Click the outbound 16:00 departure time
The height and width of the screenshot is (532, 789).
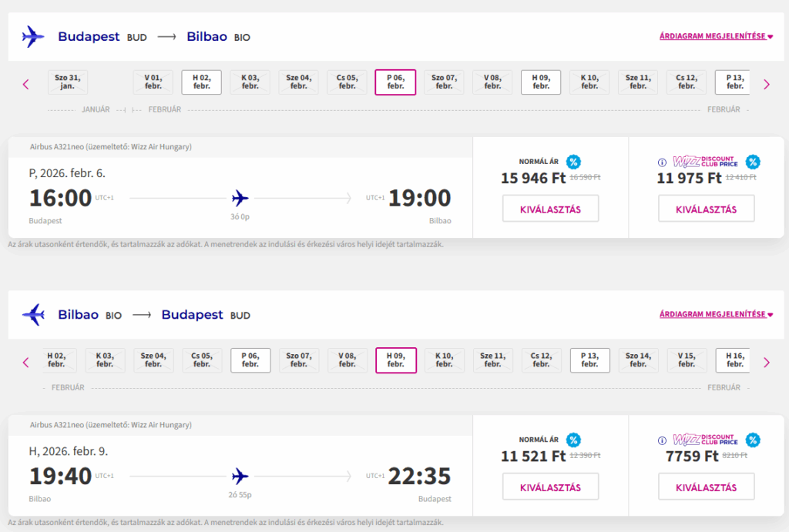pyautogui.click(x=60, y=199)
